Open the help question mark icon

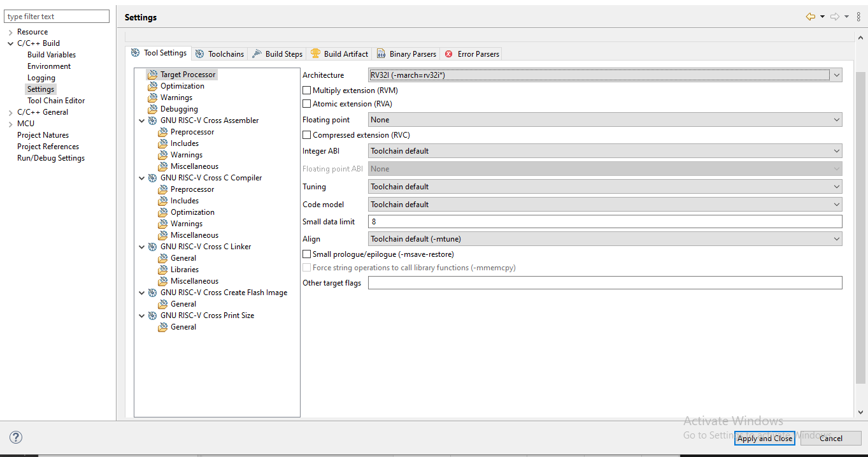[x=17, y=437]
